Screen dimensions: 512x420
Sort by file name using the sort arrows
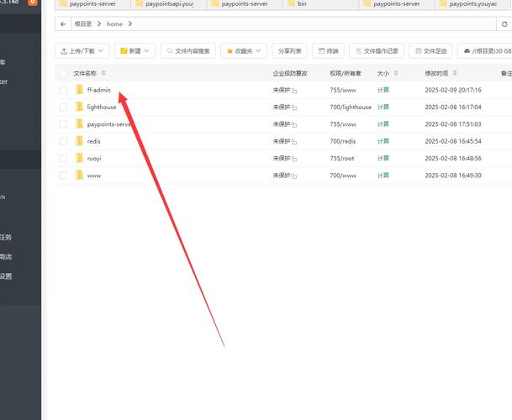click(x=104, y=73)
